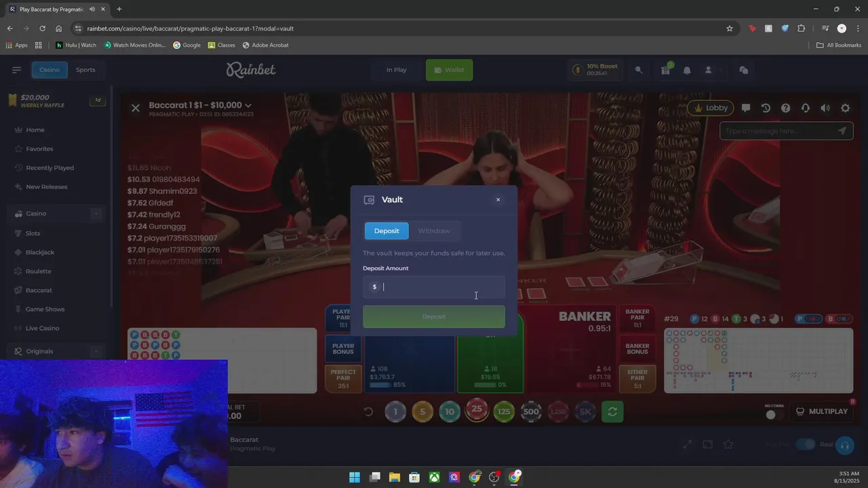The width and height of the screenshot is (868, 488).
Task: Select the 125 chip
Action: coord(504,411)
